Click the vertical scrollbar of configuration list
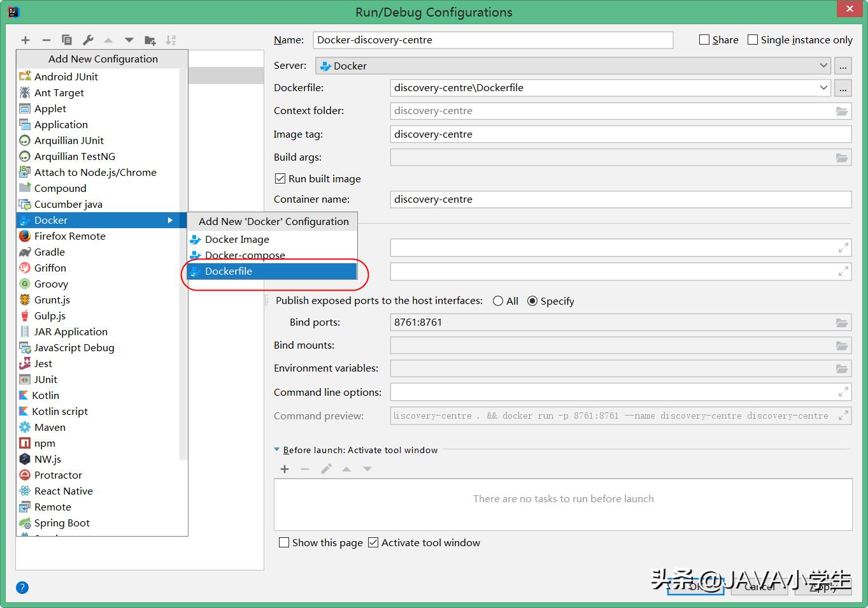Screen dimensions: 868x608 183,263
